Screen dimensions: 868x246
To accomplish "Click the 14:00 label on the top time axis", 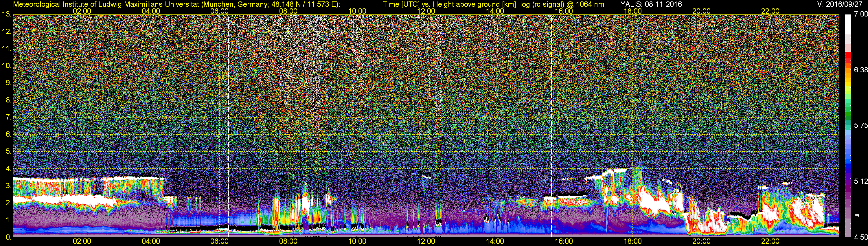I will pos(495,11).
